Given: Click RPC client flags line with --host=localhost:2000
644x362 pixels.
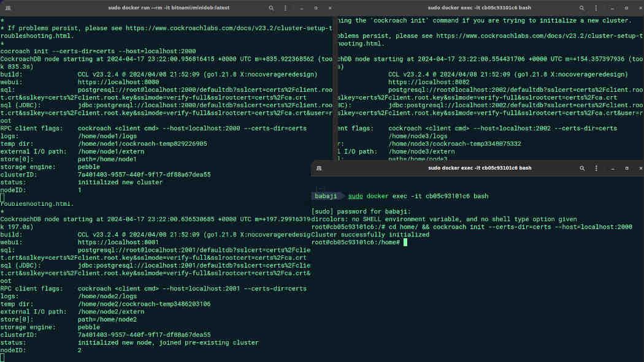Looking at the screenshot, I should (x=153, y=128).
